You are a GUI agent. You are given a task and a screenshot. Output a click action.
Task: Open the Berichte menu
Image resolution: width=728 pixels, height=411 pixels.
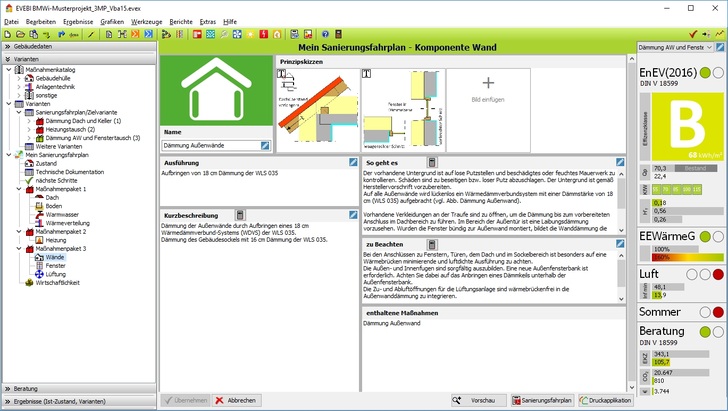point(181,20)
